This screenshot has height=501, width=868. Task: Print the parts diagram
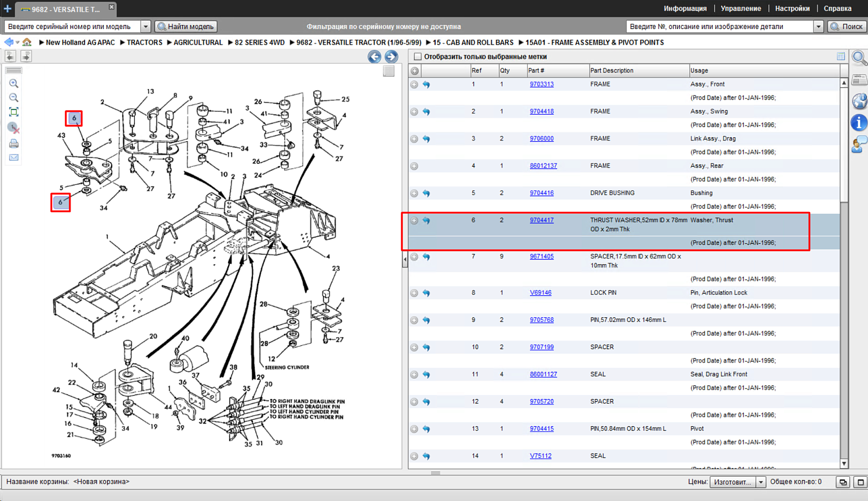(14, 143)
